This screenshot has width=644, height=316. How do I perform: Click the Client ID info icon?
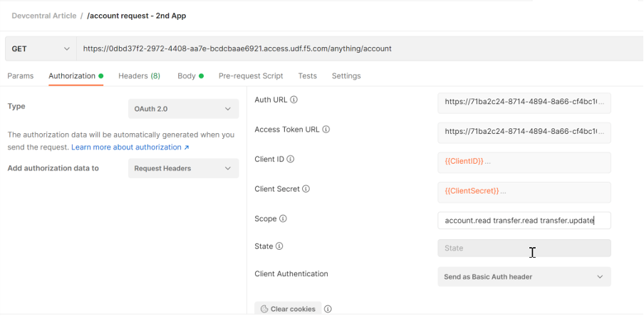[x=291, y=159]
